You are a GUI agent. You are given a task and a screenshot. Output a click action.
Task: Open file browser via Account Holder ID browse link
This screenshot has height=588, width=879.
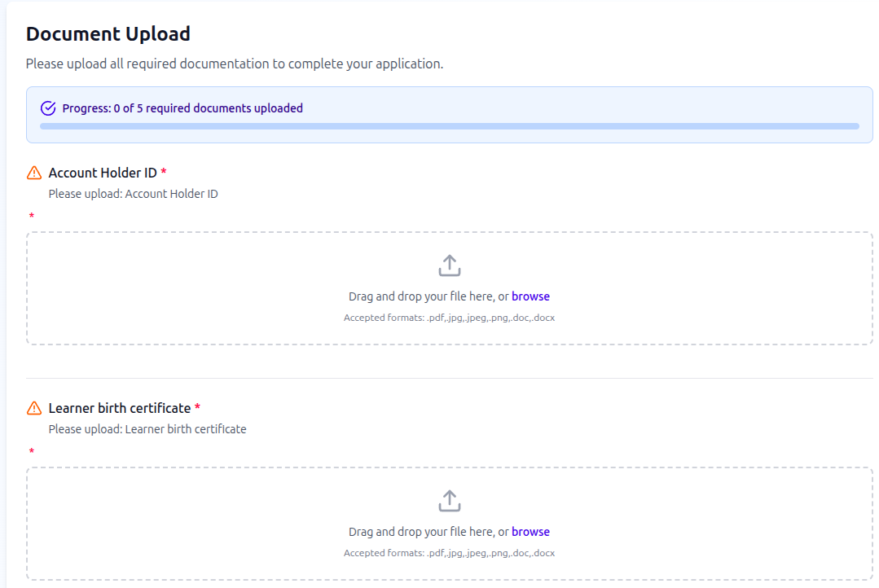pos(530,296)
